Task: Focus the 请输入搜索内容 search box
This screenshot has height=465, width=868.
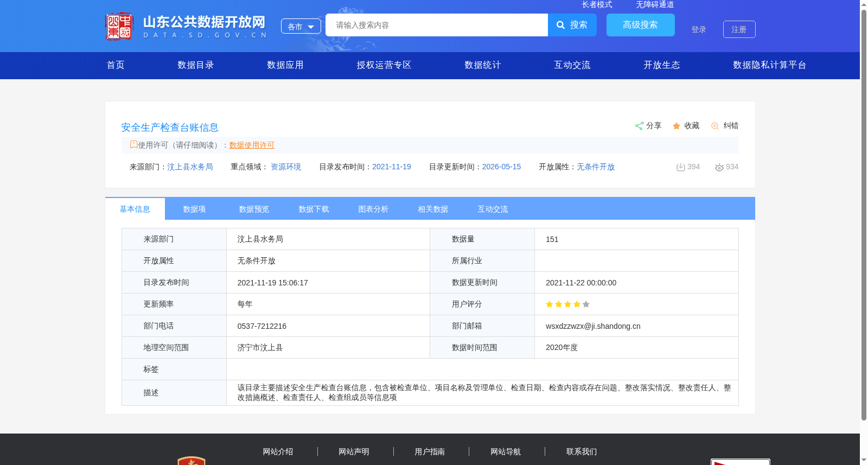Action: [x=437, y=25]
